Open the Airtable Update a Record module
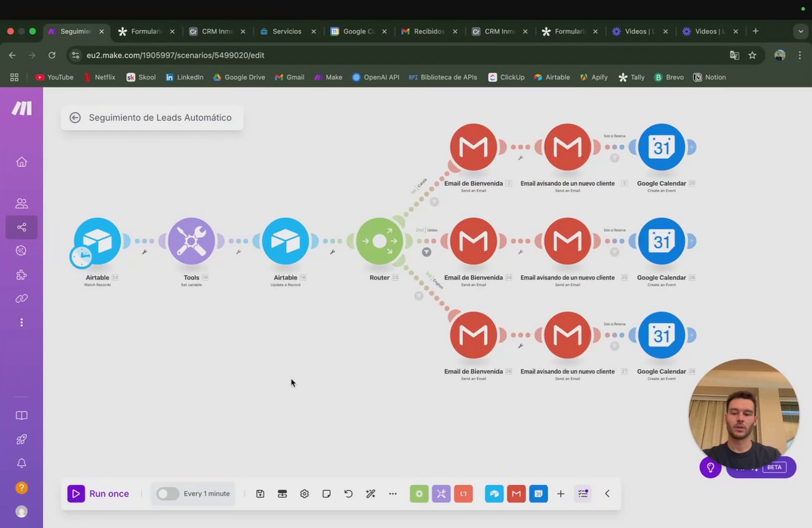 [x=285, y=241]
